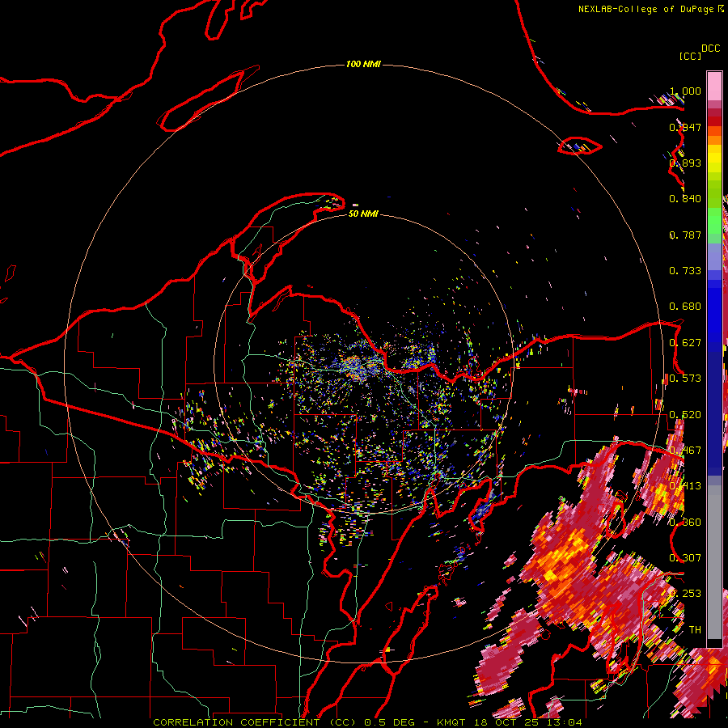Click the 0.307 legend value
The height and width of the screenshot is (728, 728).
(685, 558)
